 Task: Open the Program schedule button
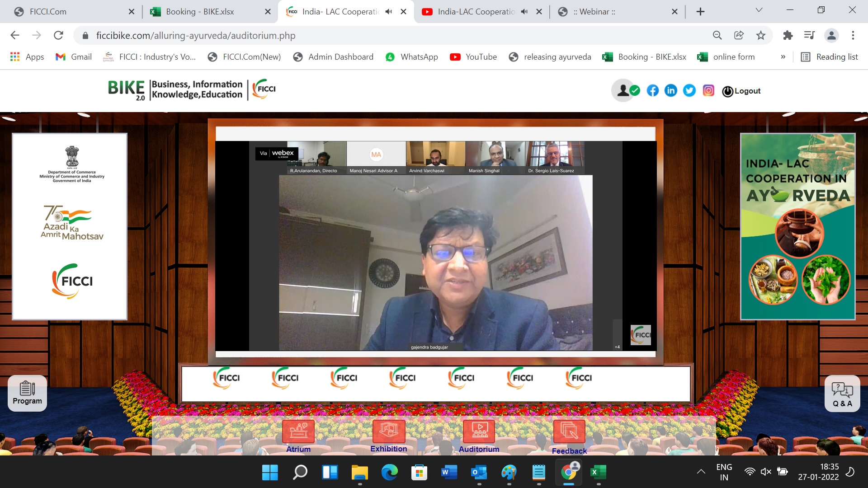tap(27, 393)
